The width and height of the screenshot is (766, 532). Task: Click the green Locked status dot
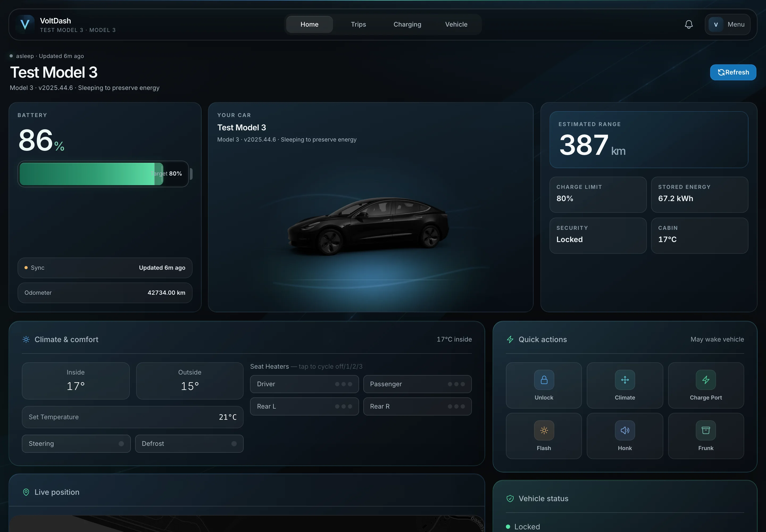(508, 527)
